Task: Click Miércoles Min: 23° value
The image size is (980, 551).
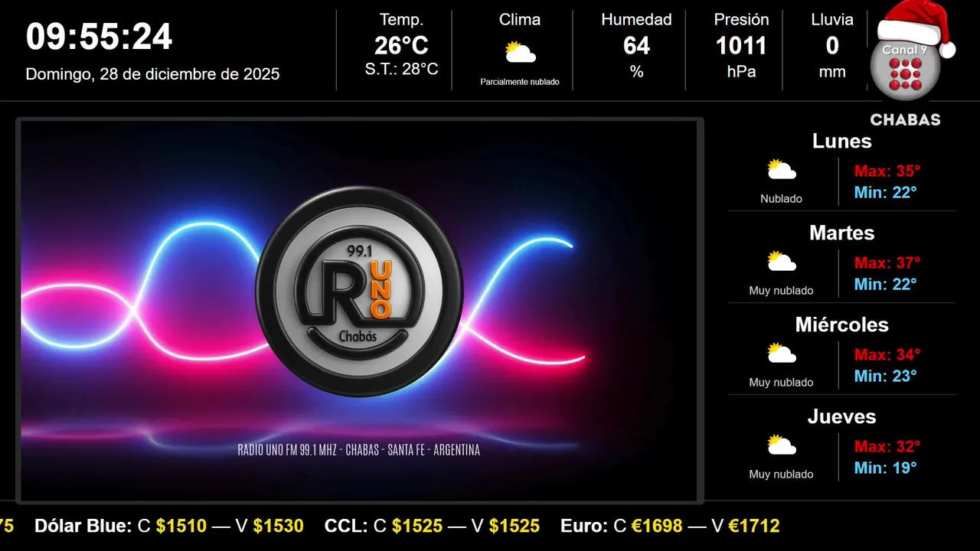Action: [x=885, y=376]
